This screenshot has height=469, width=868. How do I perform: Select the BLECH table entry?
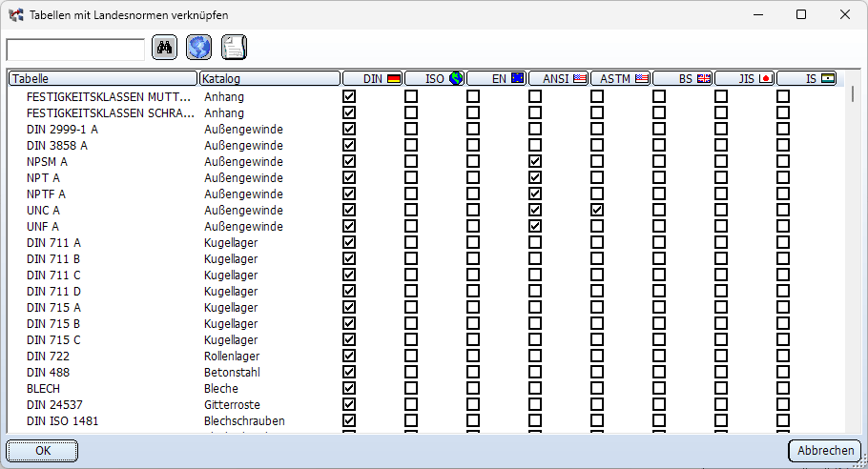click(43, 388)
